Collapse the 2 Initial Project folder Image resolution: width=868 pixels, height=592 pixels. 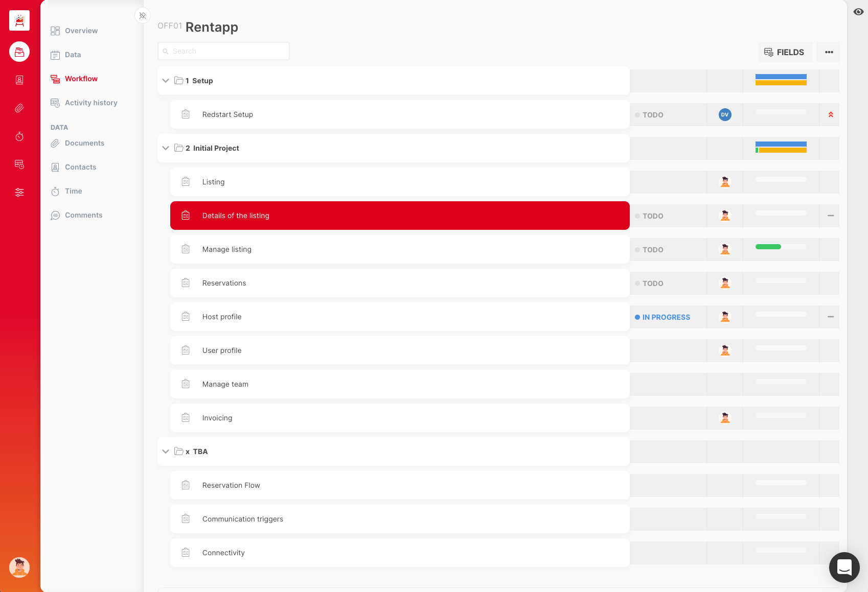[166, 148]
